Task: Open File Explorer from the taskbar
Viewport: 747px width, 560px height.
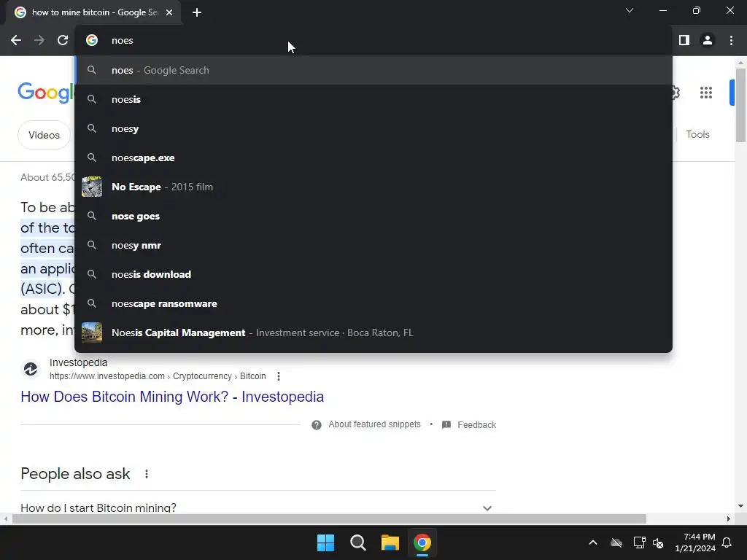Action: pyautogui.click(x=390, y=542)
